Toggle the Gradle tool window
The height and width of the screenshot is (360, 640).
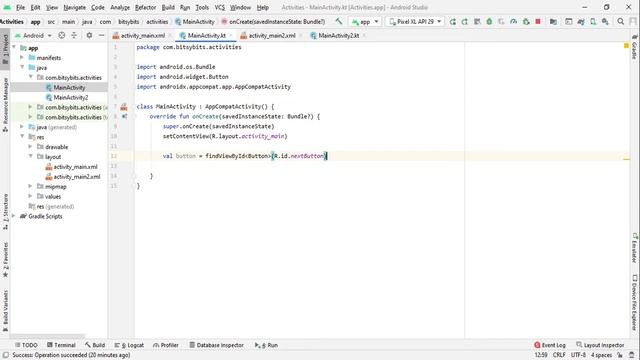click(x=635, y=47)
